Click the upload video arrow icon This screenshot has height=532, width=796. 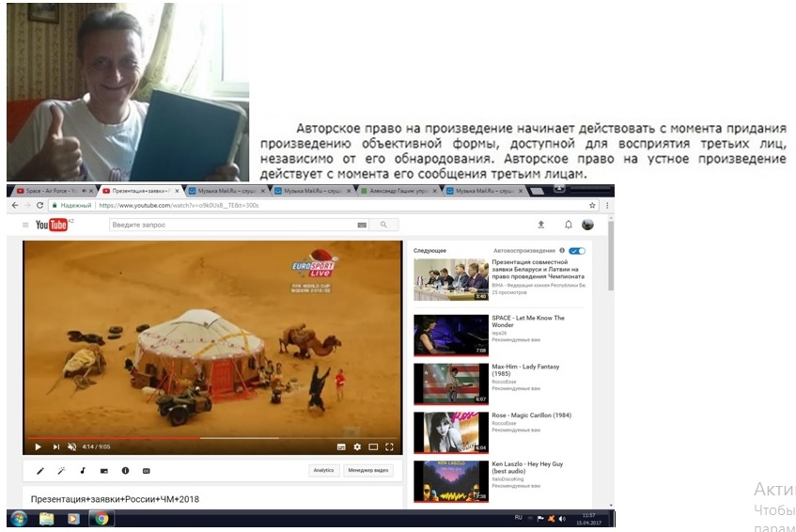tap(541, 225)
